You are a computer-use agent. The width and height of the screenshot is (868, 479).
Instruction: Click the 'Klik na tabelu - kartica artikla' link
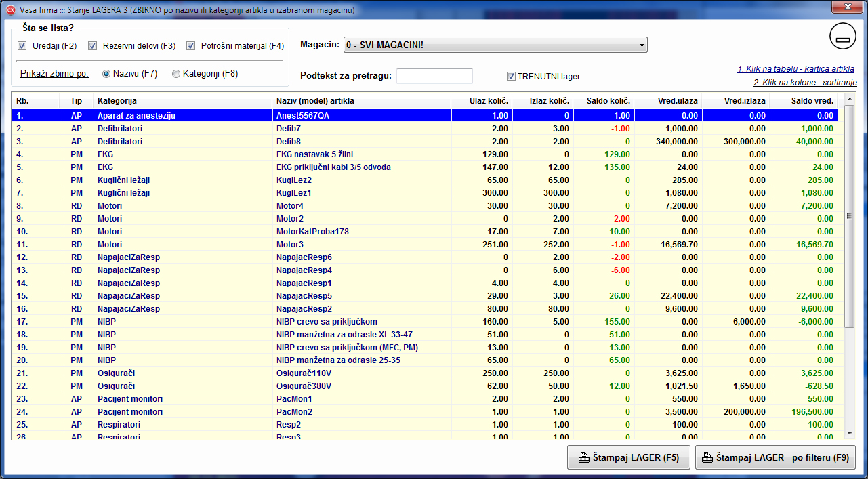(x=795, y=69)
